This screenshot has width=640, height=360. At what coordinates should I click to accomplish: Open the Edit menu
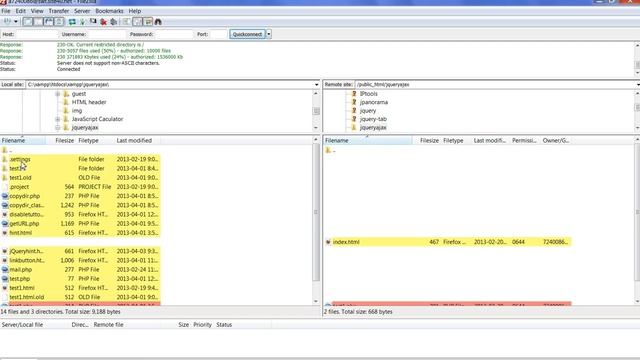tap(20, 11)
